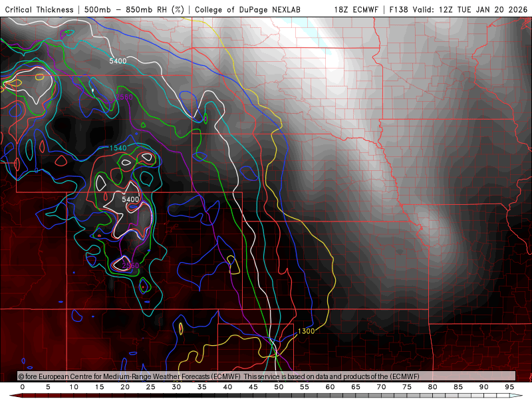
Task: Click the 10 tick on RH scale
Action: tap(74, 387)
